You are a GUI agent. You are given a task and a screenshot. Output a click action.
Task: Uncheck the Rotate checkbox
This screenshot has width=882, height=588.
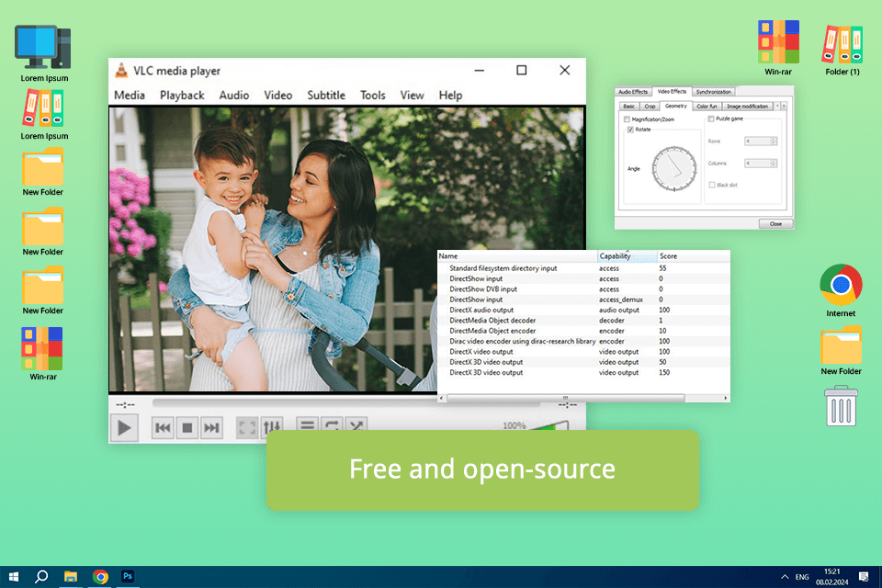[x=630, y=130]
